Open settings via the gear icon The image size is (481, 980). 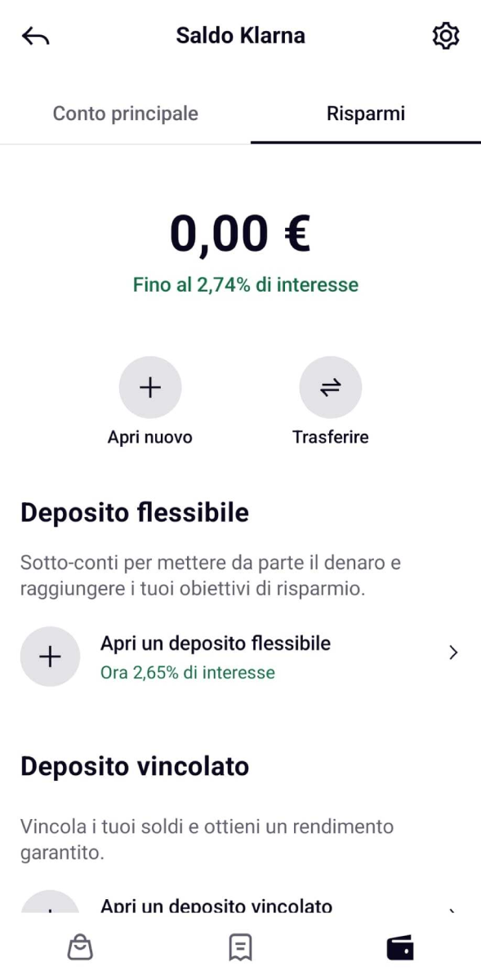coord(446,35)
